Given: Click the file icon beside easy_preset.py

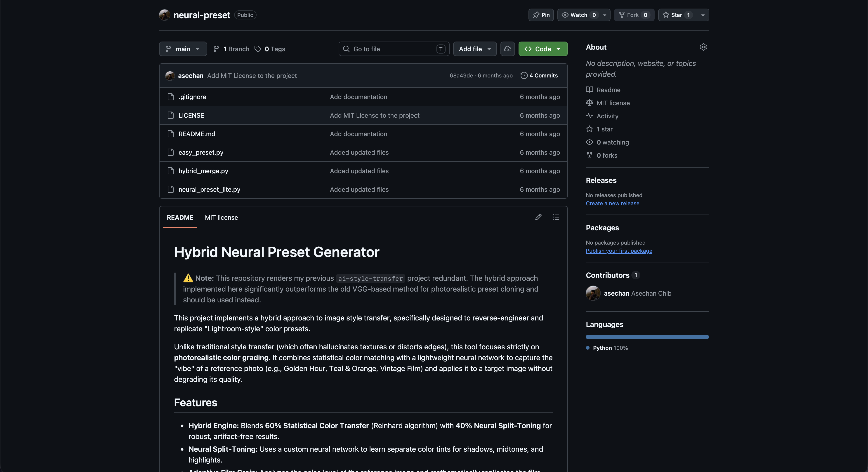Looking at the screenshot, I should 170,152.
